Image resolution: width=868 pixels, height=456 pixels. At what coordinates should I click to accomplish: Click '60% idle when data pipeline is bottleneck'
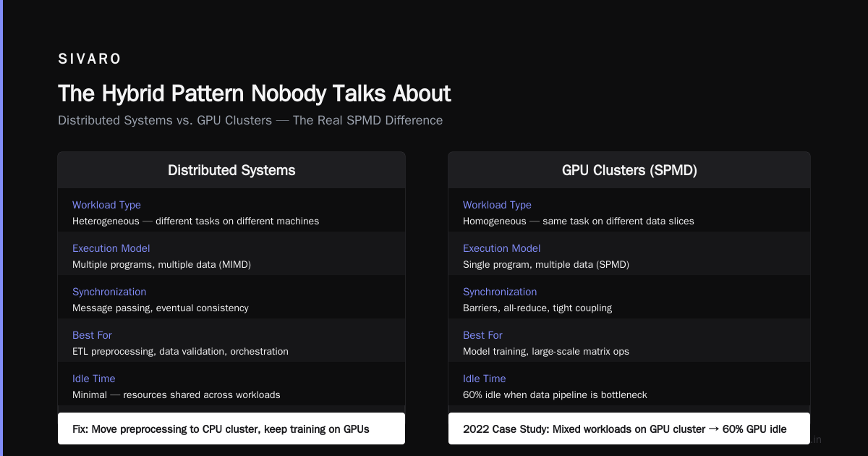tap(555, 394)
